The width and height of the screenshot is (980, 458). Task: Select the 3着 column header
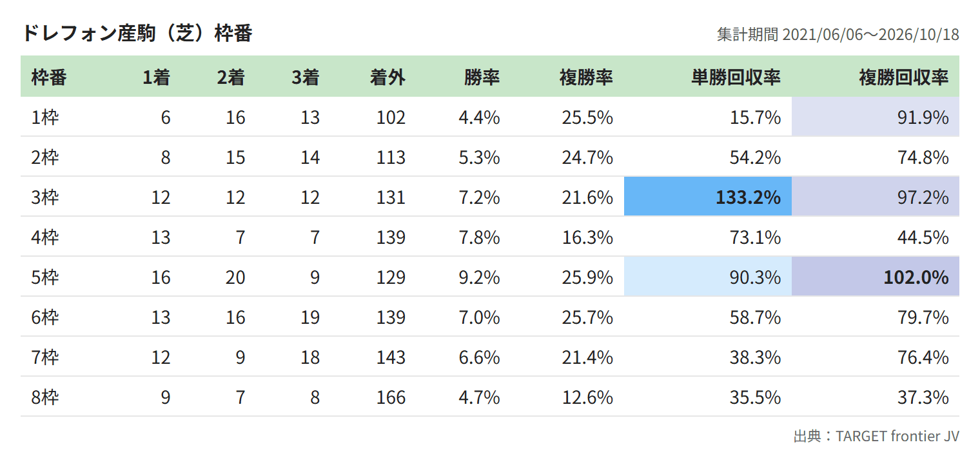click(x=306, y=78)
